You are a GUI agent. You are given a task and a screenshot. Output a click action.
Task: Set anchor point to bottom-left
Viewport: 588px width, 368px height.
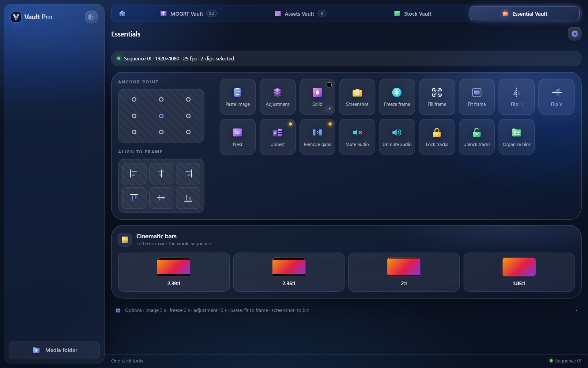point(134,132)
